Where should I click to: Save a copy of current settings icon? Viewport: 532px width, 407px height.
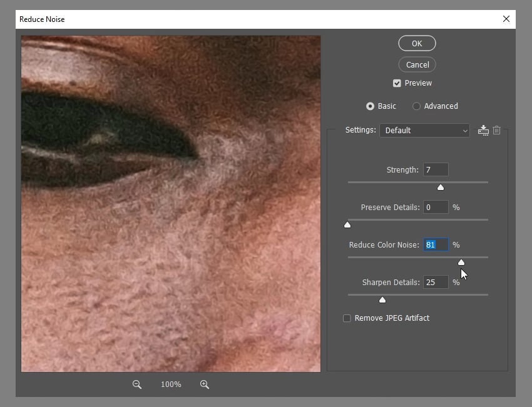point(483,130)
